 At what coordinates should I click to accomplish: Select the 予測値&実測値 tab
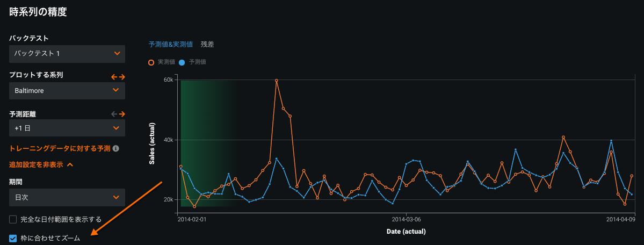coord(170,44)
